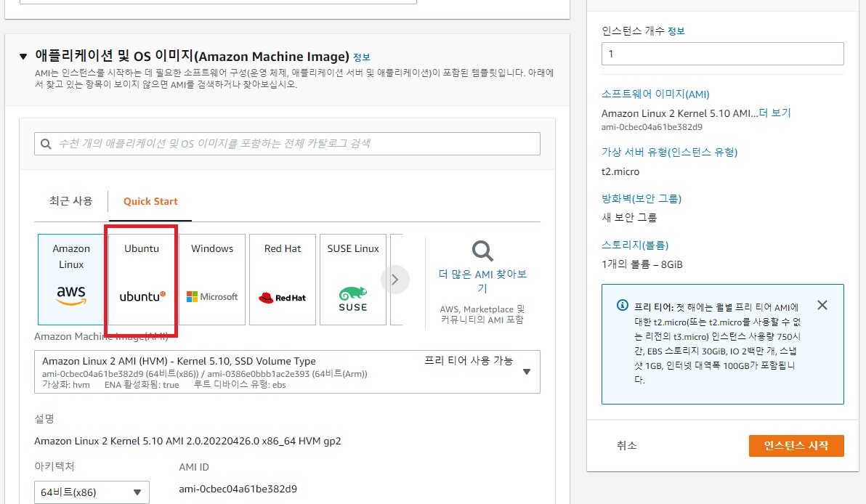866x504 pixels.
Task: Open the '소프트웨어 이미지(AMI)' summary link
Action: coord(655,94)
